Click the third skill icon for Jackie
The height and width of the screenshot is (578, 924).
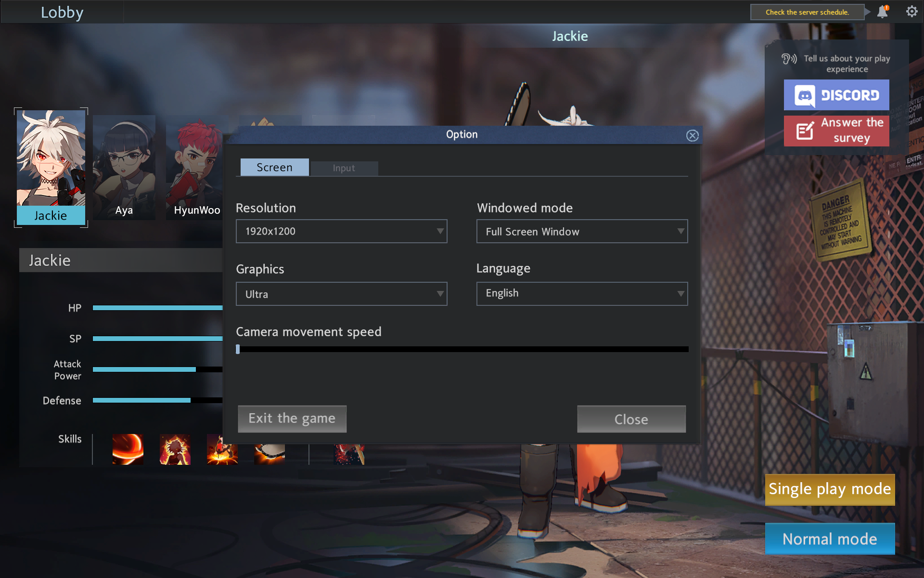tap(223, 450)
